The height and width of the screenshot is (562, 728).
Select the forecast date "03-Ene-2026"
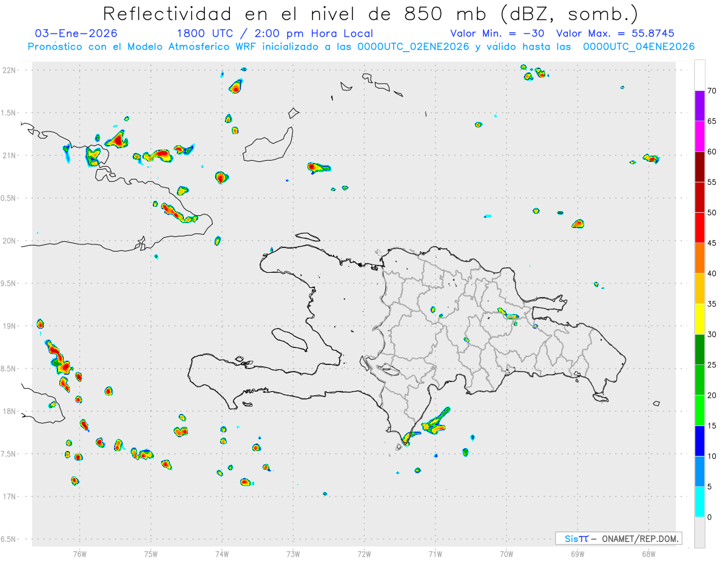click(76, 33)
